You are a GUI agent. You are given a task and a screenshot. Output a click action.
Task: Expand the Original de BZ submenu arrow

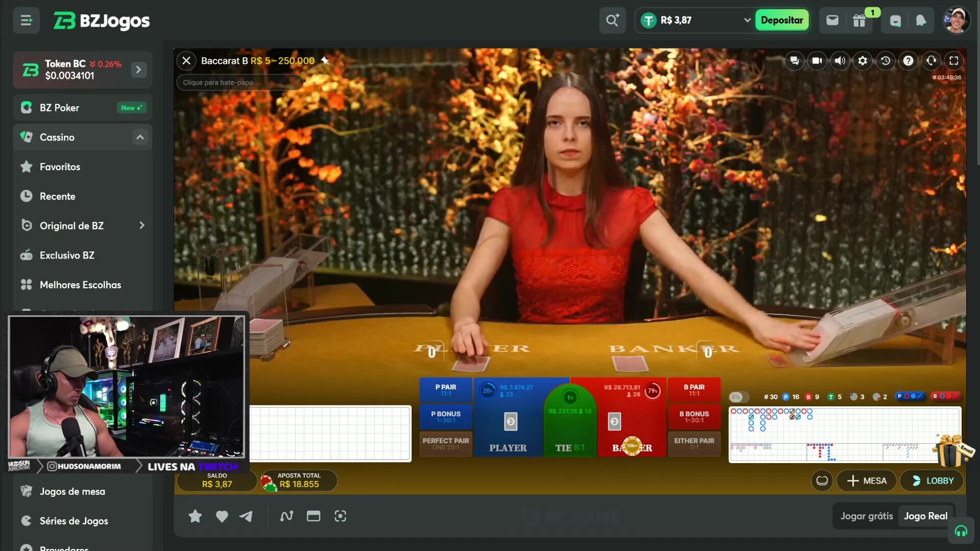(x=141, y=225)
